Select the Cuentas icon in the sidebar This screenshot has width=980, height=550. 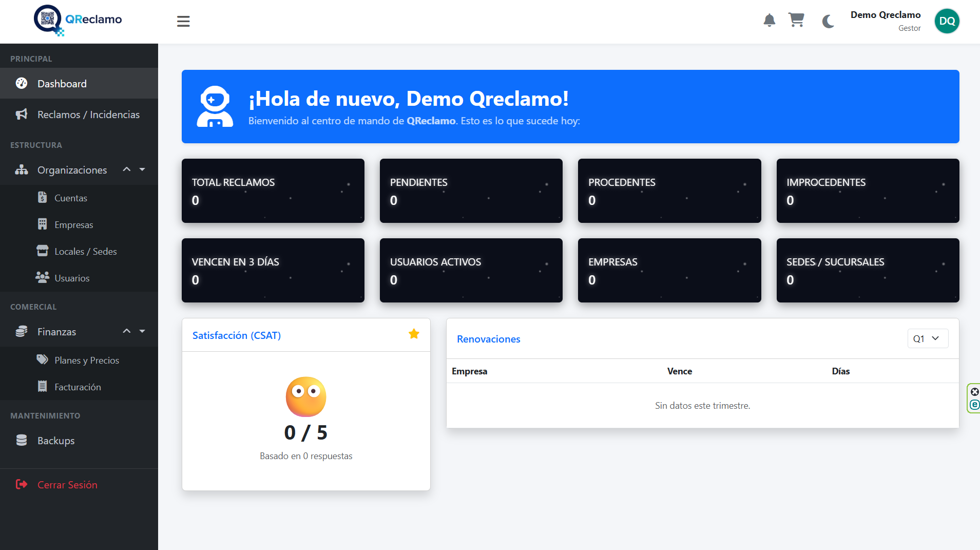pos(42,197)
